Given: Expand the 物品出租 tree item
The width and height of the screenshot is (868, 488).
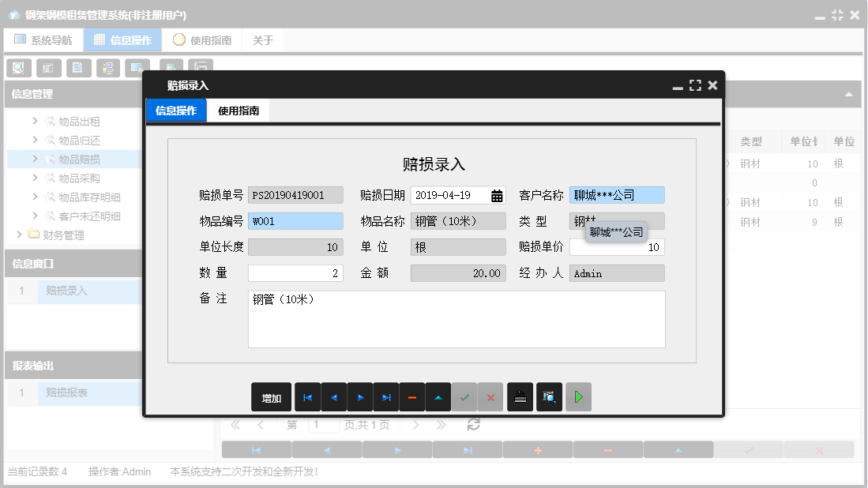Looking at the screenshot, I should pos(36,121).
